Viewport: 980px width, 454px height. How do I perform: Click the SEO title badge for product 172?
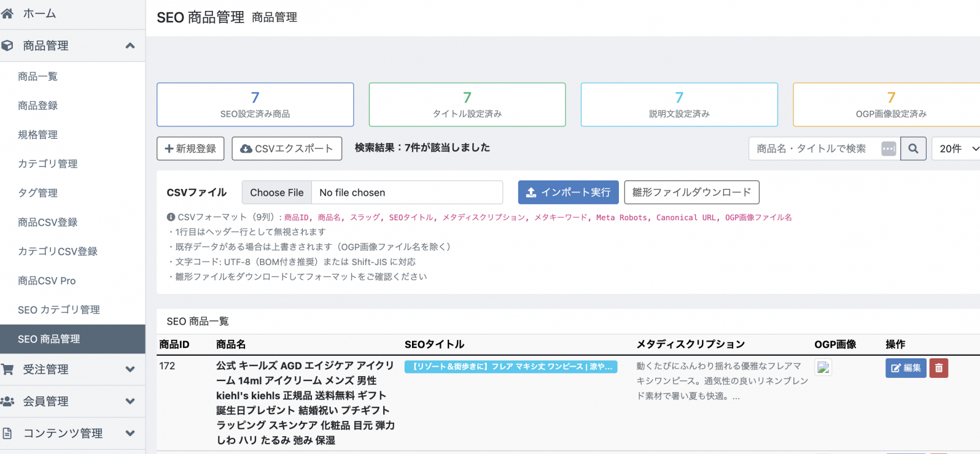511,367
